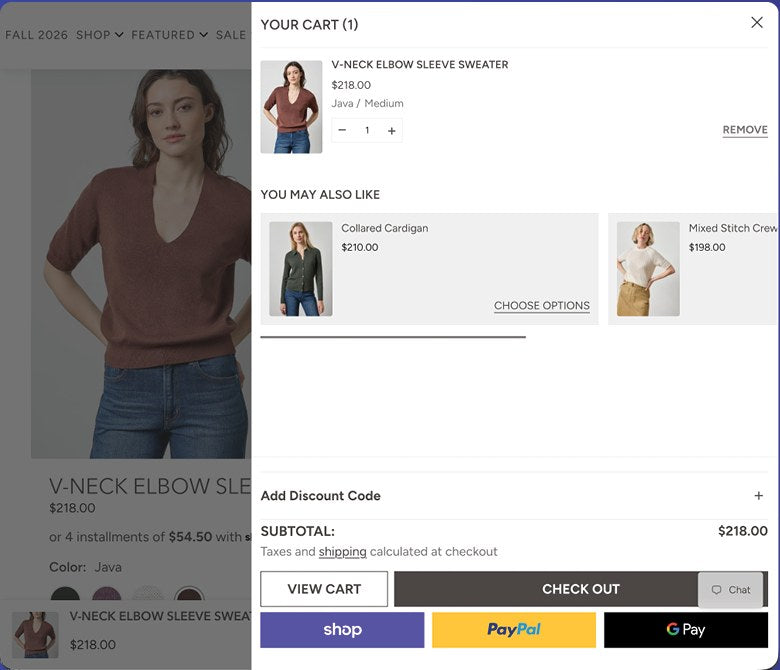Select the black color swatch
Screen dimensions: 780x670
click(65, 593)
